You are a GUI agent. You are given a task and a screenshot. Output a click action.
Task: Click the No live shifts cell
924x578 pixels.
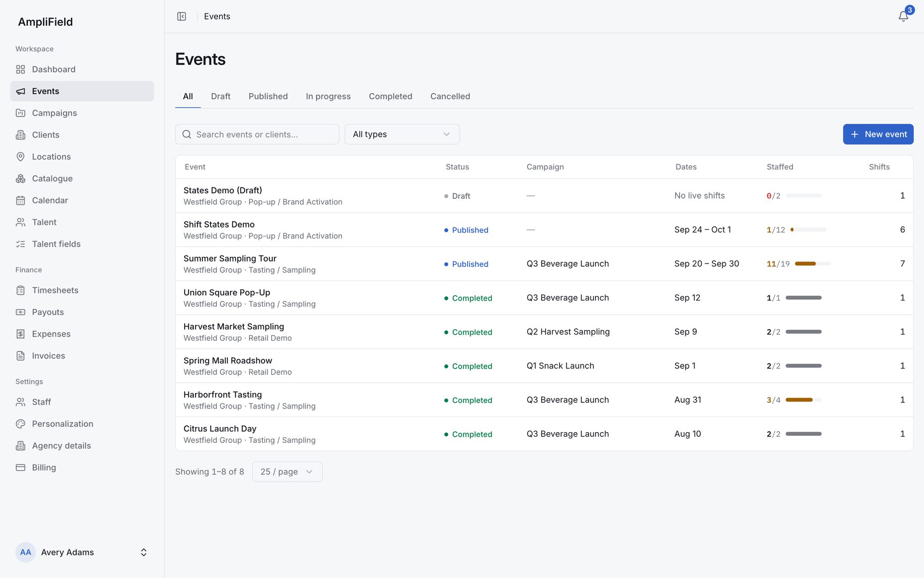click(700, 196)
